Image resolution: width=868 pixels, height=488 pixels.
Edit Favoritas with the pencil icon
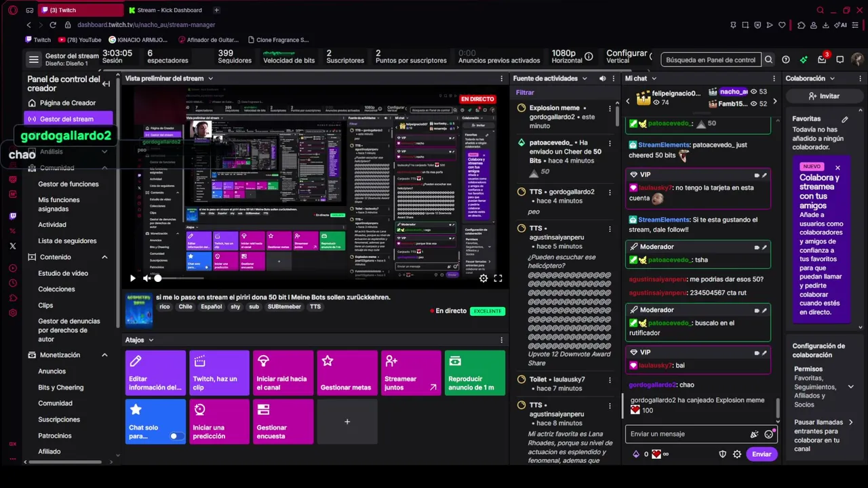point(845,119)
